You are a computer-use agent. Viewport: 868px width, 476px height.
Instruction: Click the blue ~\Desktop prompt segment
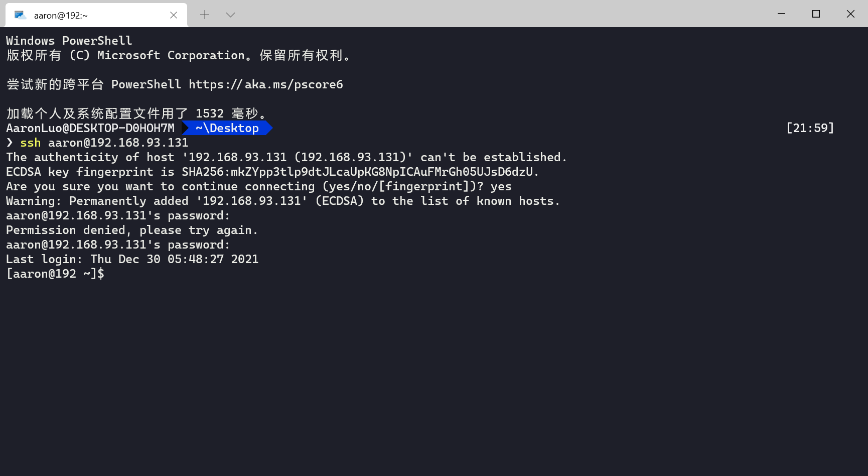[227, 128]
